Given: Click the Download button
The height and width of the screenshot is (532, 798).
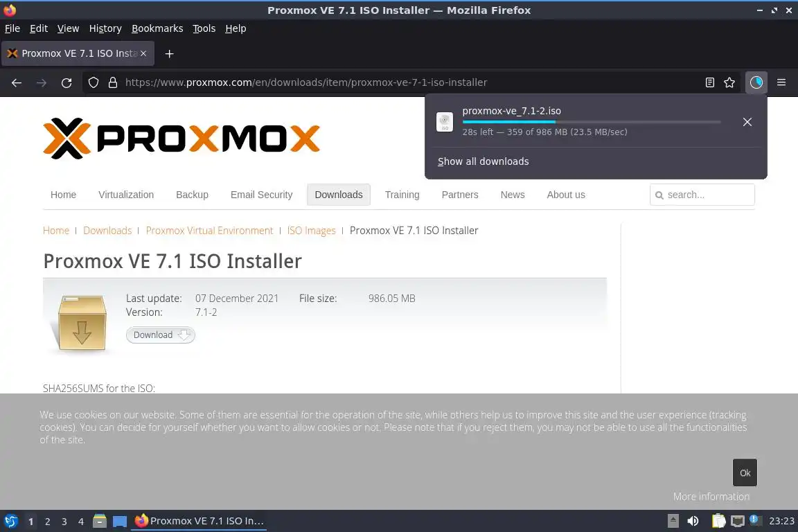Looking at the screenshot, I should pyautogui.click(x=160, y=335).
